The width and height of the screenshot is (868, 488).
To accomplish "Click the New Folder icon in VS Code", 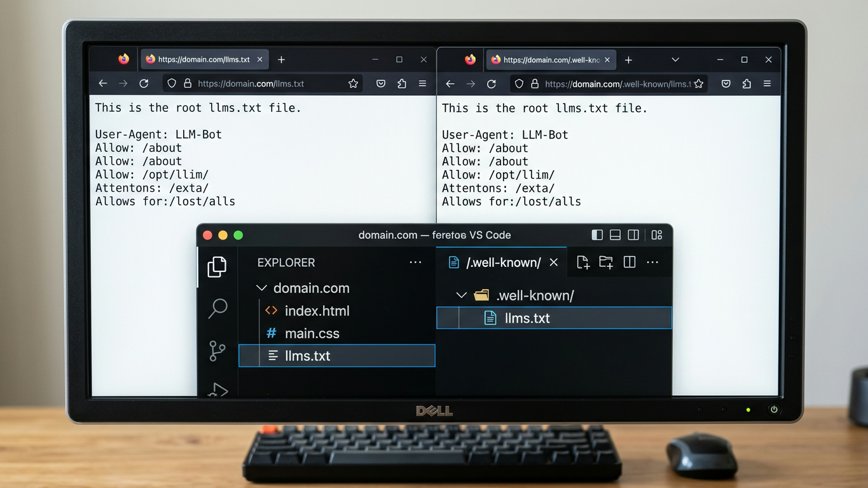I will 606,262.
